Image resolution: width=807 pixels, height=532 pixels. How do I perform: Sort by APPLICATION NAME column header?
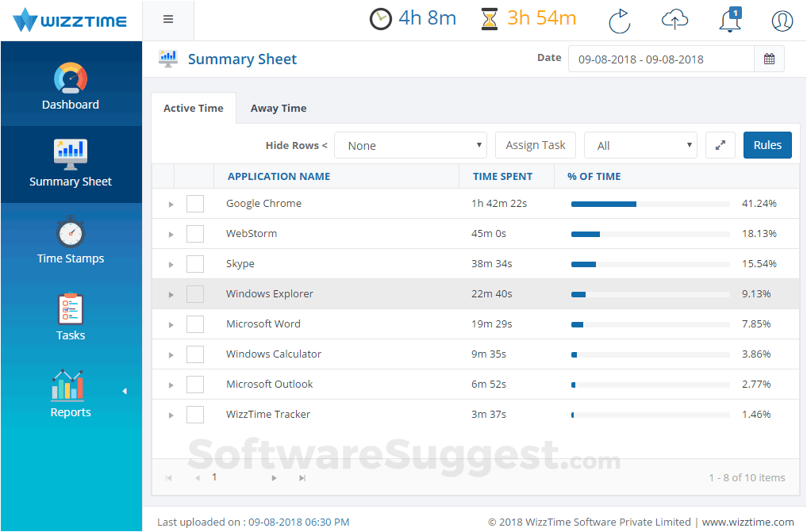coord(279,176)
